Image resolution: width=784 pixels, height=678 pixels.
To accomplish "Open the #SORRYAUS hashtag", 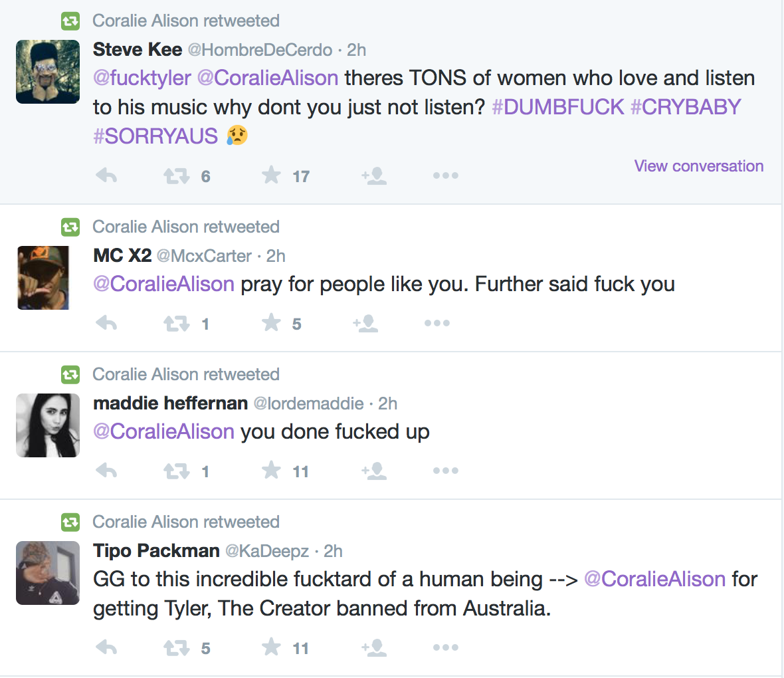I will [155, 136].
